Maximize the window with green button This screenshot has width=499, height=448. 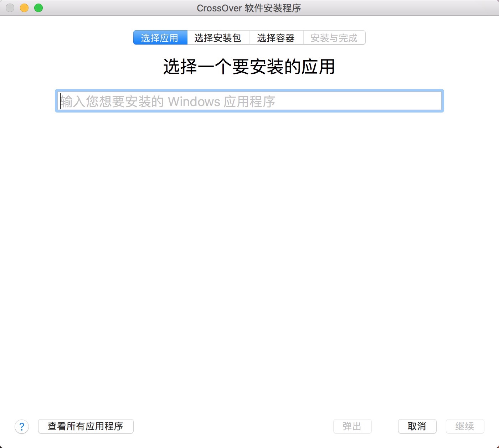pos(38,8)
